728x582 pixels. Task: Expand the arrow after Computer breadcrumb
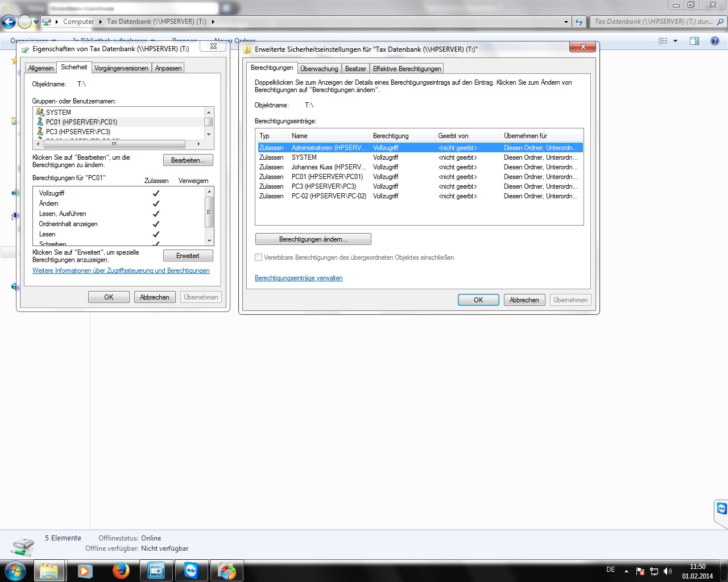(x=101, y=22)
